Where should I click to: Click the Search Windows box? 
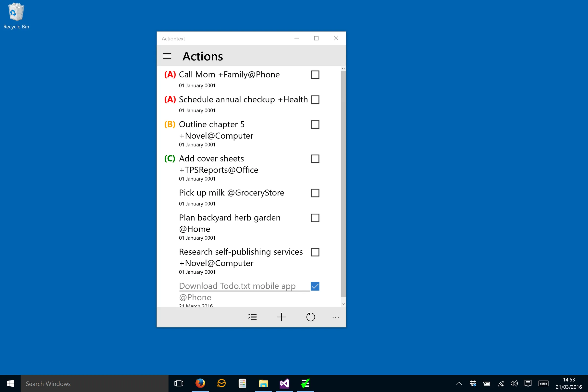[95, 383]
